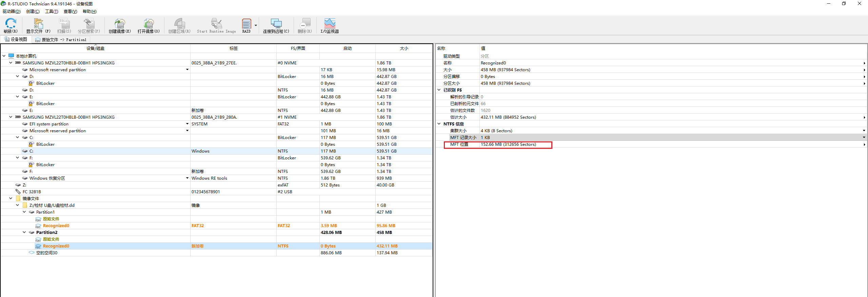The image size is (868, 297).
Task: Sort by FS/界面 column header
Action: (x=298, y=48)
